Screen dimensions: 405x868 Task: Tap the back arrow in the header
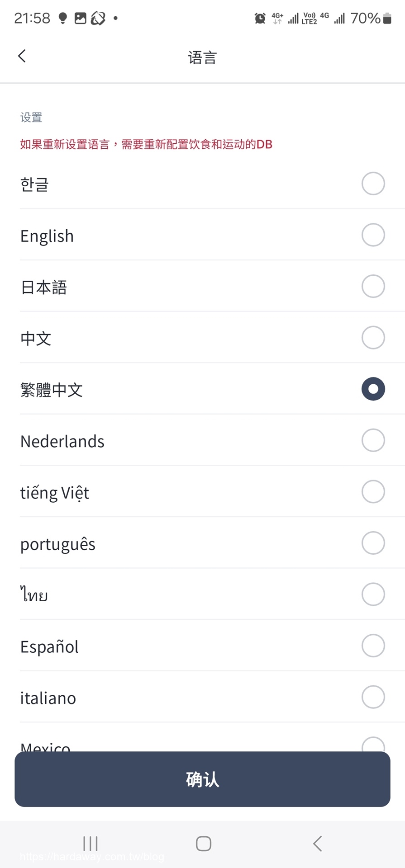[x=22, y=56]
